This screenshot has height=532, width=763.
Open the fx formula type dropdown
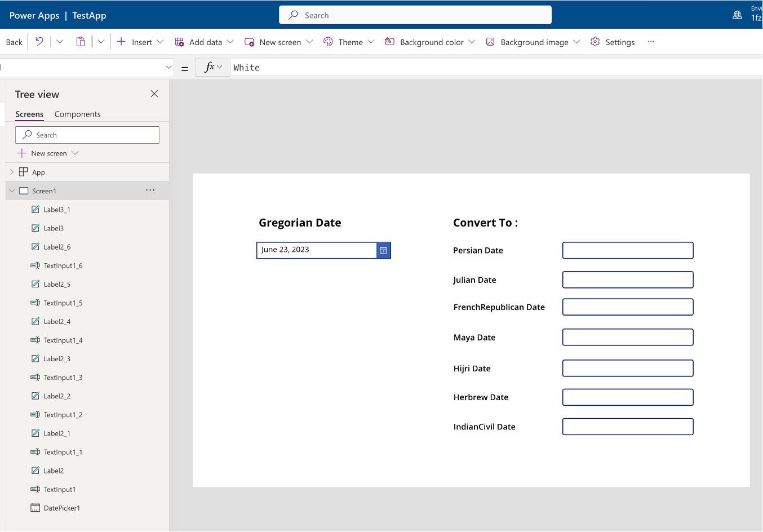click(212, 67)
